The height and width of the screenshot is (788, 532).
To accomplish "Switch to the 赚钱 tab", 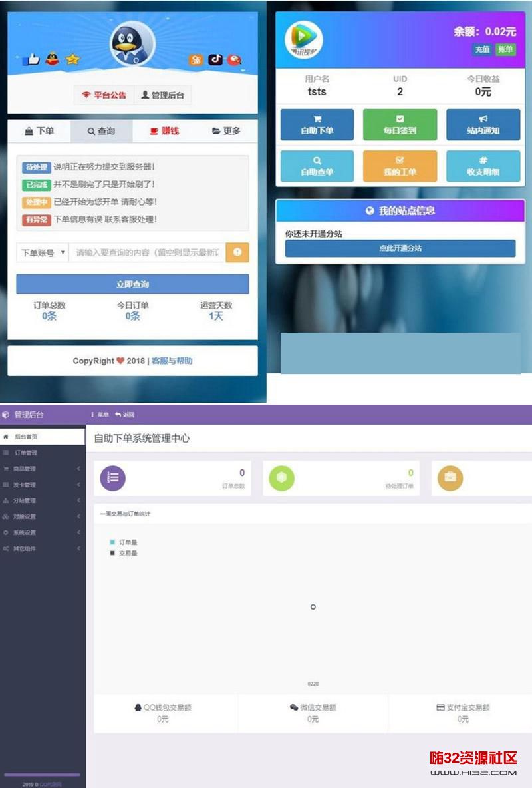I will pos(164,131).
